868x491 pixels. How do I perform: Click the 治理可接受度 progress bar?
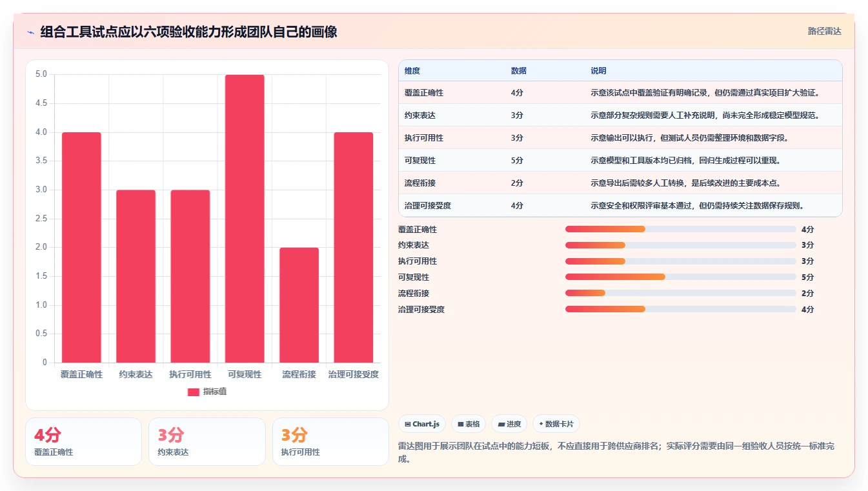tap(681, 309)
